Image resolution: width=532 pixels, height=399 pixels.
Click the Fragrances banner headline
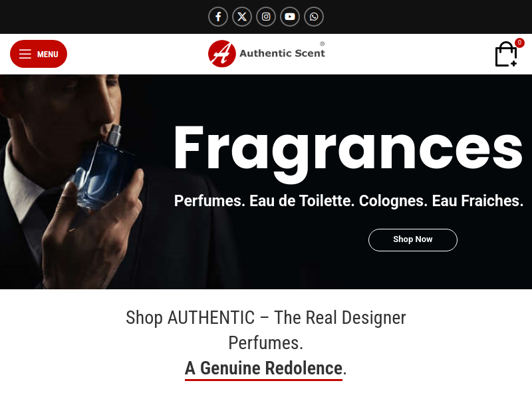click(x=348, y=152)
